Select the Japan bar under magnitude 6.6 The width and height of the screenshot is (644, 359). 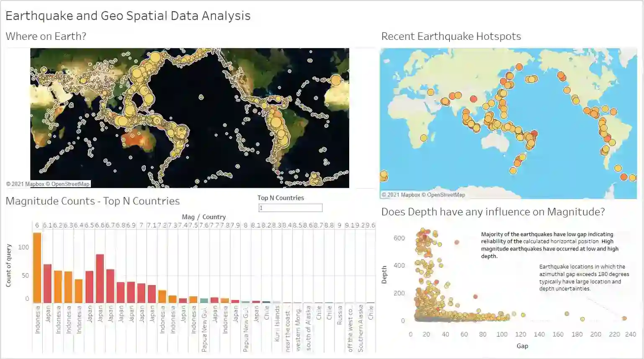pos(100,279)
